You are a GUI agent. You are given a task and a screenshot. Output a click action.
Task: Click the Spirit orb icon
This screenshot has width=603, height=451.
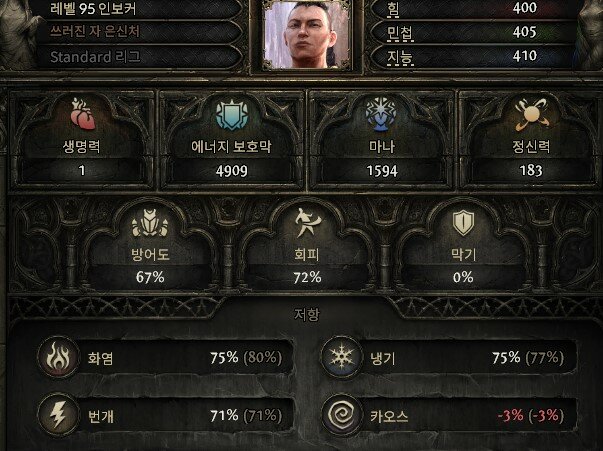pyautogui.click(x=532, y=114)
